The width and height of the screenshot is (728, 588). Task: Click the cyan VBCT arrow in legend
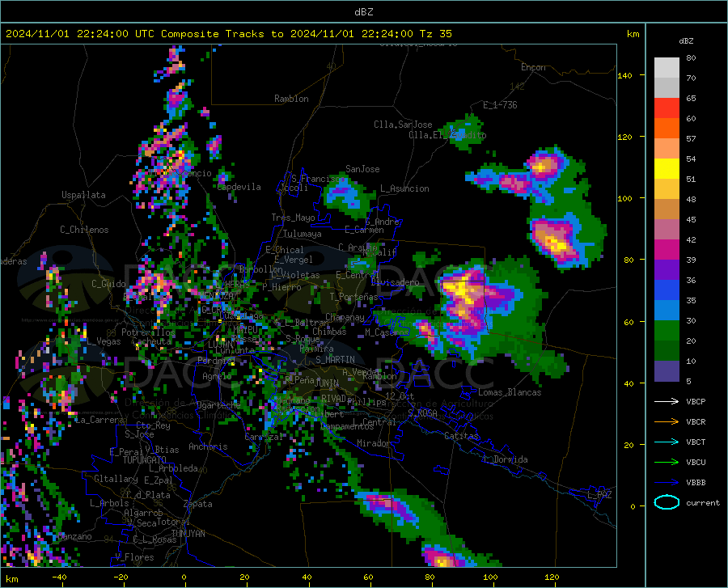coord(667,442)
